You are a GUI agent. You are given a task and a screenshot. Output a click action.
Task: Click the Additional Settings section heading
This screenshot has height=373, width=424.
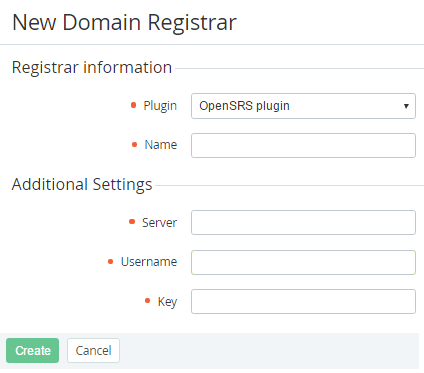(82, 184)
